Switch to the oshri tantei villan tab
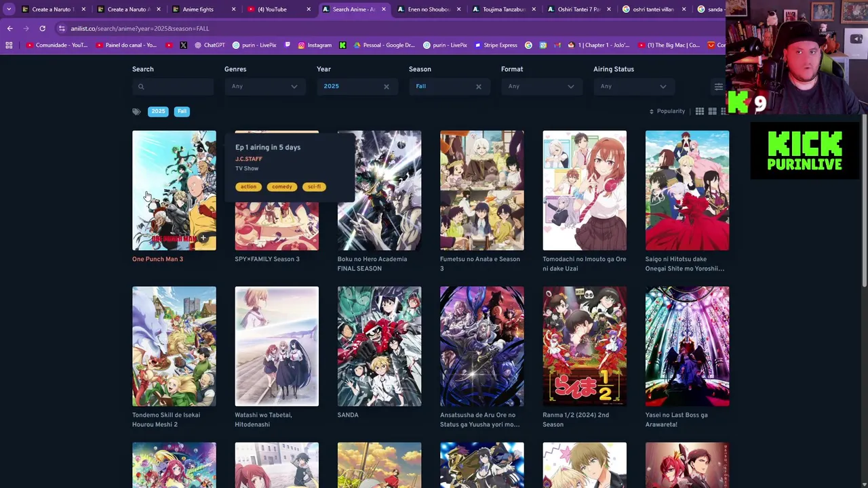 click(653, 9)
